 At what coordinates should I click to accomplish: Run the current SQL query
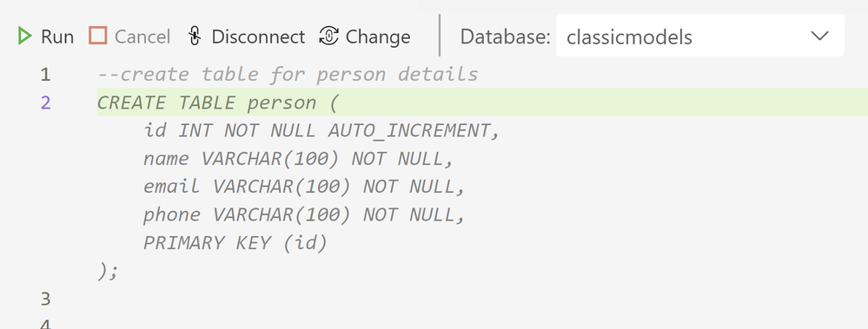click(x=46, y=36)
